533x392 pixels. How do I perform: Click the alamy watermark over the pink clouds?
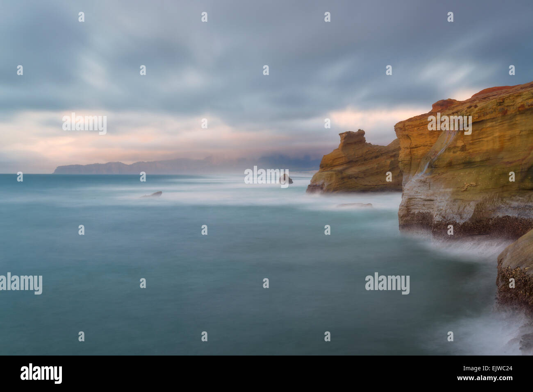click(84, 124)
